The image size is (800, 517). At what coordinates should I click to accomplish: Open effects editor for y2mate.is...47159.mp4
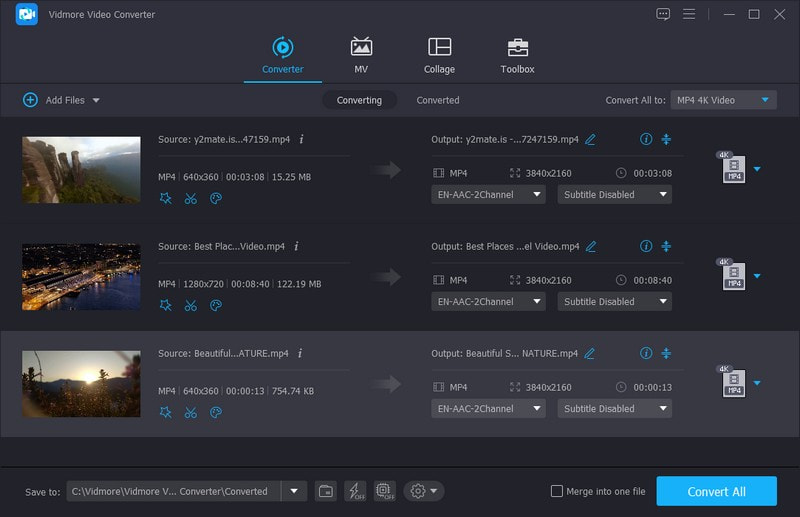tap(165, 198)
